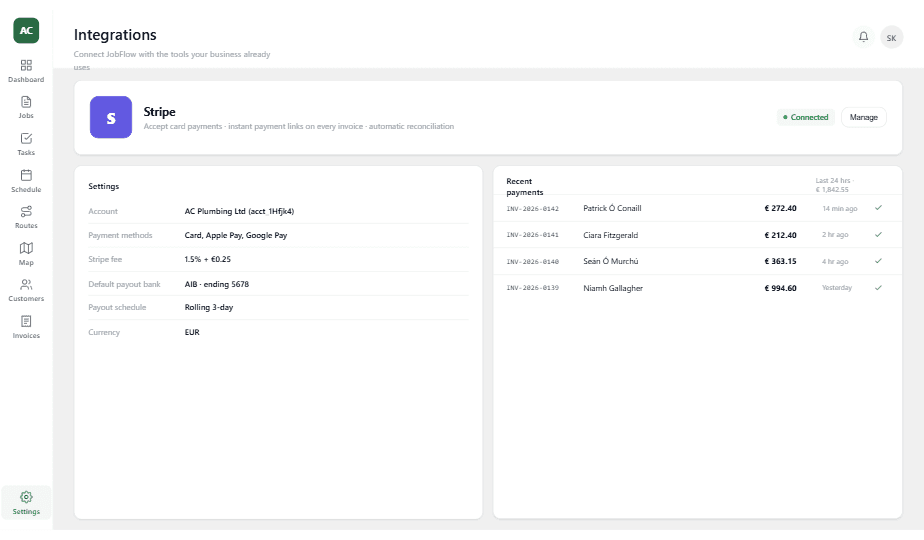This screenshot has height=540, width=924.
Task: Click the 'Payment methods' label
Action: click(x=120, y=235)
